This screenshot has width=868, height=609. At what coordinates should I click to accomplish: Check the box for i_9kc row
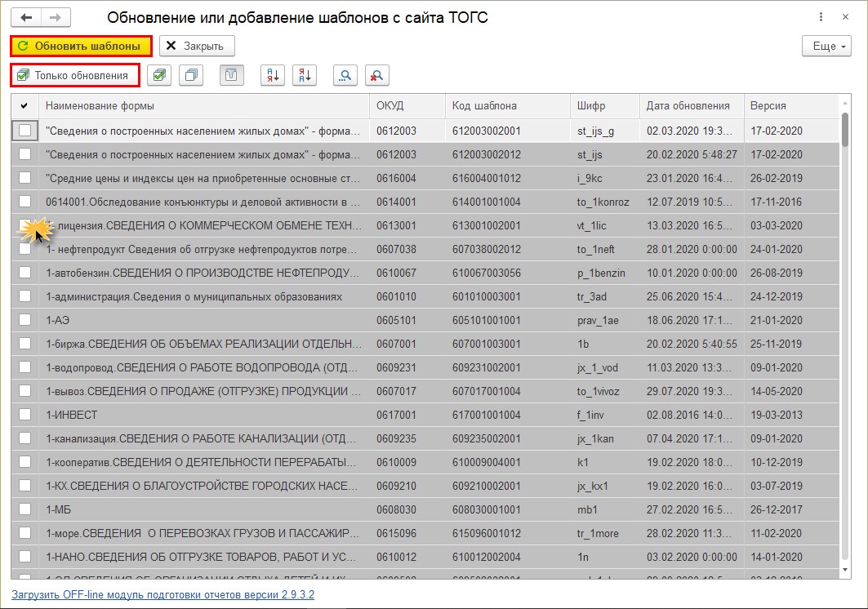pos(25,178)
